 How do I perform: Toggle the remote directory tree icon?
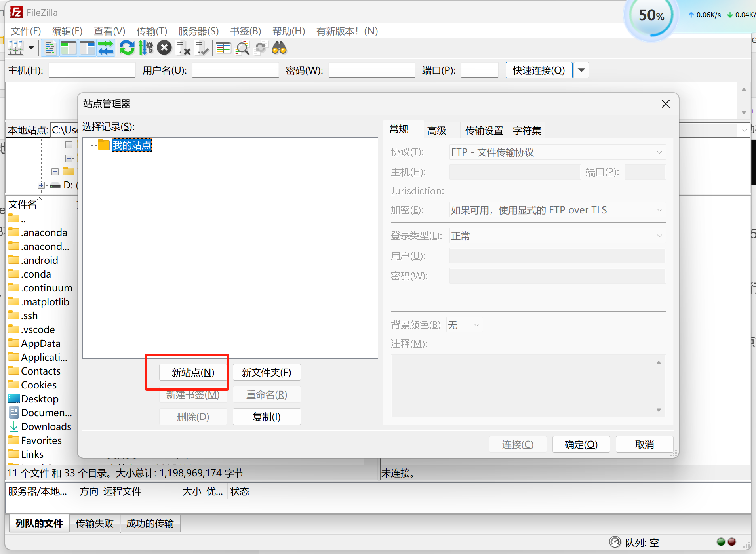click(x=87, y=48)
